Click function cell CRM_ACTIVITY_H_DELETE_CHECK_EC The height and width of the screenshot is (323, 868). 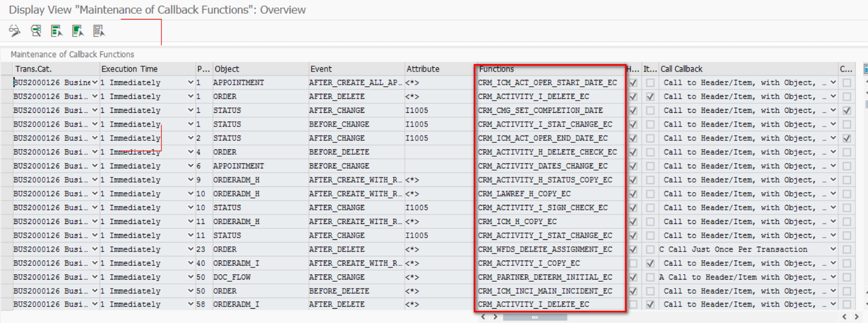tap(550, 152)
